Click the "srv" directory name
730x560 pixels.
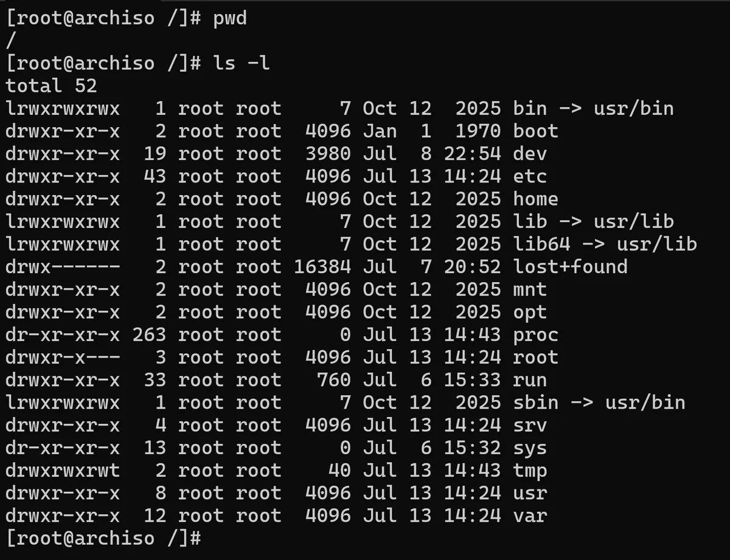click(530, 425)
